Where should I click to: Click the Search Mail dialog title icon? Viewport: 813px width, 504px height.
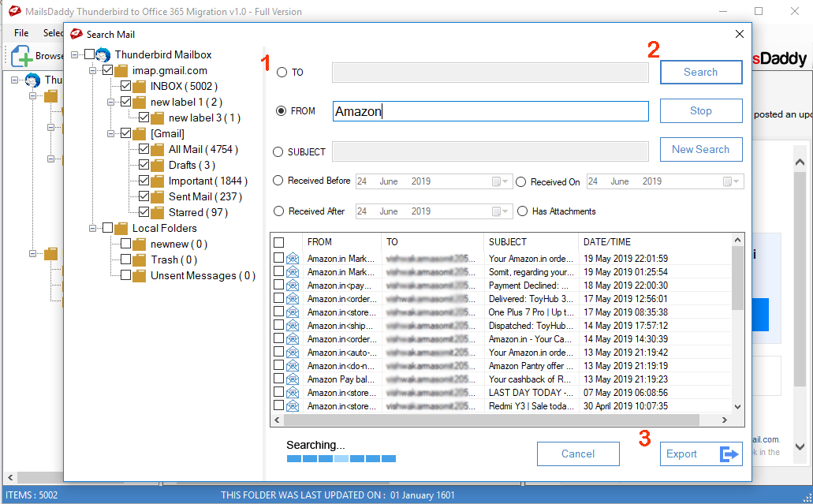76,34
